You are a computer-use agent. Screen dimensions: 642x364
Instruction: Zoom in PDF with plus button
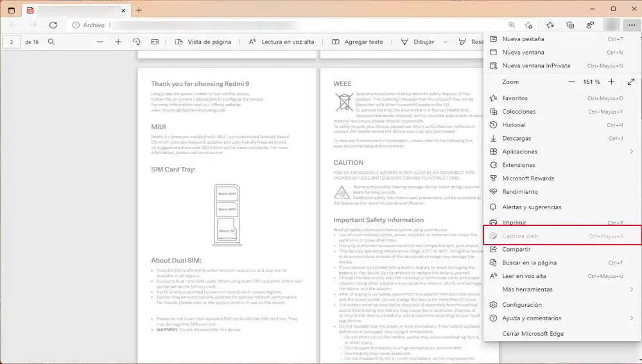pyautogui.click(x=118, y=42)
